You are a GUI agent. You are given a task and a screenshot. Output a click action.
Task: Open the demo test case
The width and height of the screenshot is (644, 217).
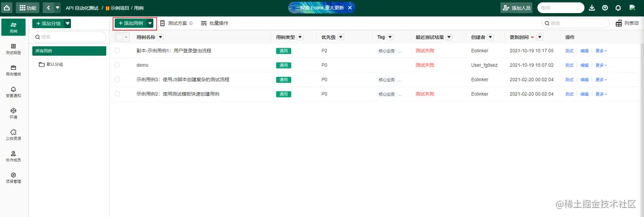142,65
